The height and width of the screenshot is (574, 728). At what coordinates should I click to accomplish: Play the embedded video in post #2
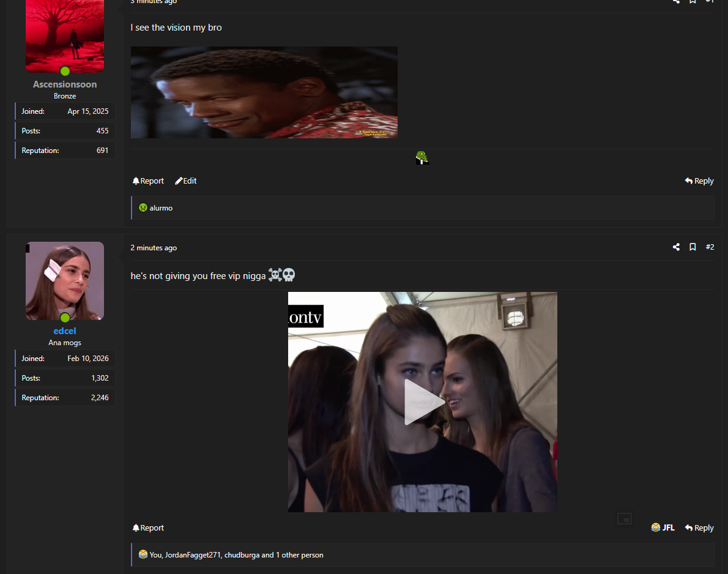[x=423, y=402]
